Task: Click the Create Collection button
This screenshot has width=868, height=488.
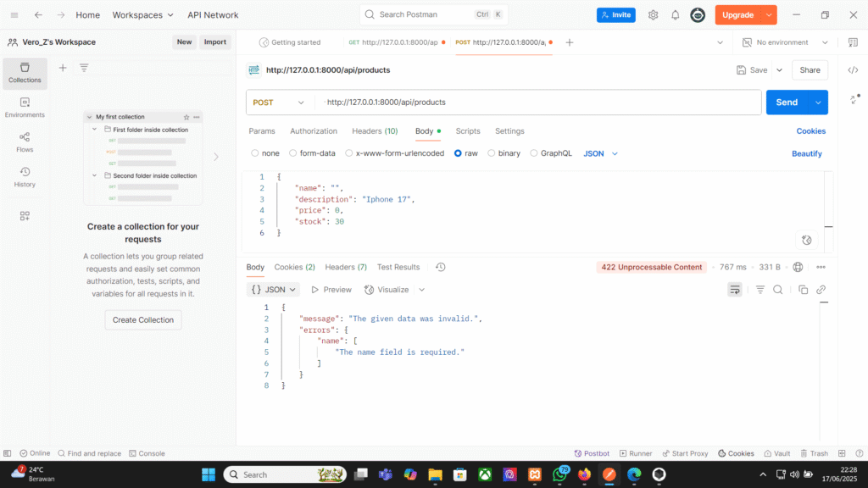Action: [x=143, y=320]
